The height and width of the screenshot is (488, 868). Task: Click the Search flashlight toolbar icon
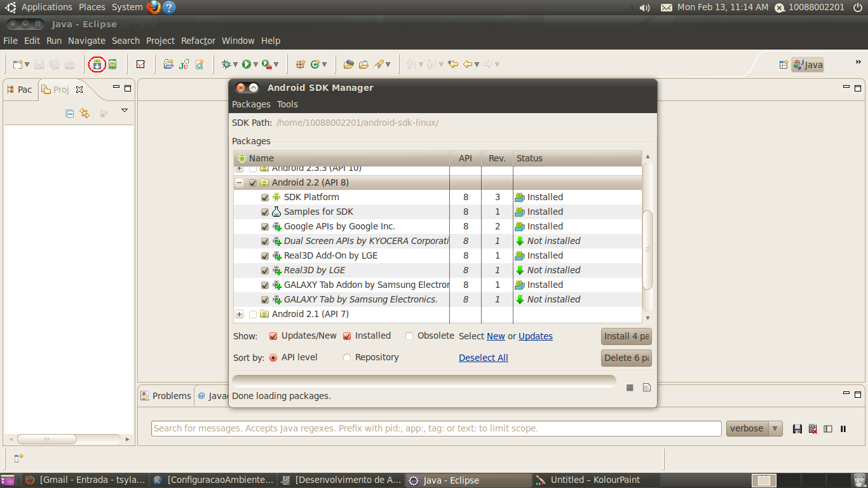(379, 64)
